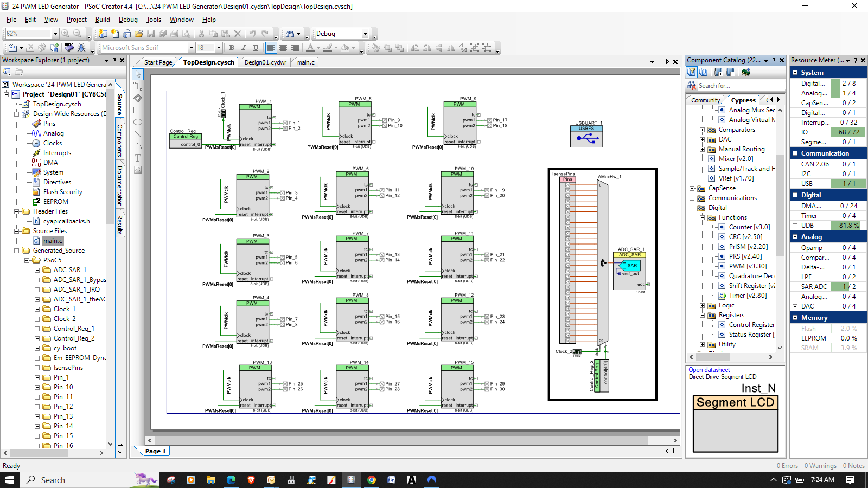Click the cut scissors icon
The height and width of the screenshot is (488, 868).
tap(202, 34)
